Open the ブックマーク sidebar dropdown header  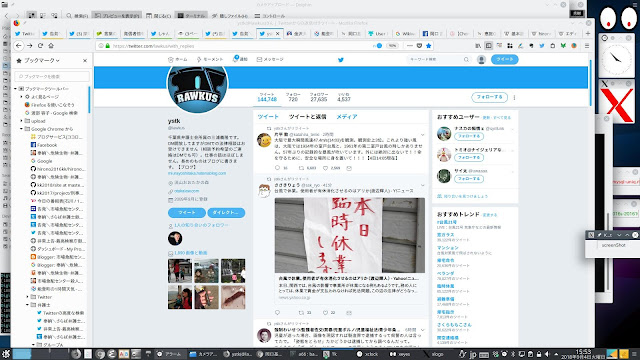(42, 60)
